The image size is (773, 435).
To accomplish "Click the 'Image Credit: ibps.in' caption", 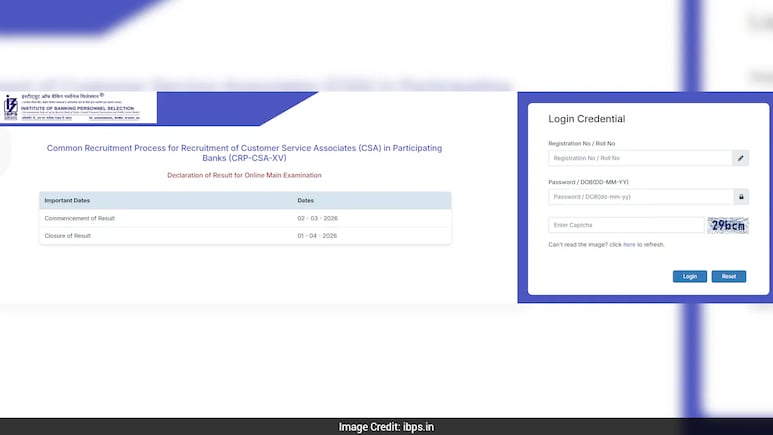I will (x=386, y=427).
